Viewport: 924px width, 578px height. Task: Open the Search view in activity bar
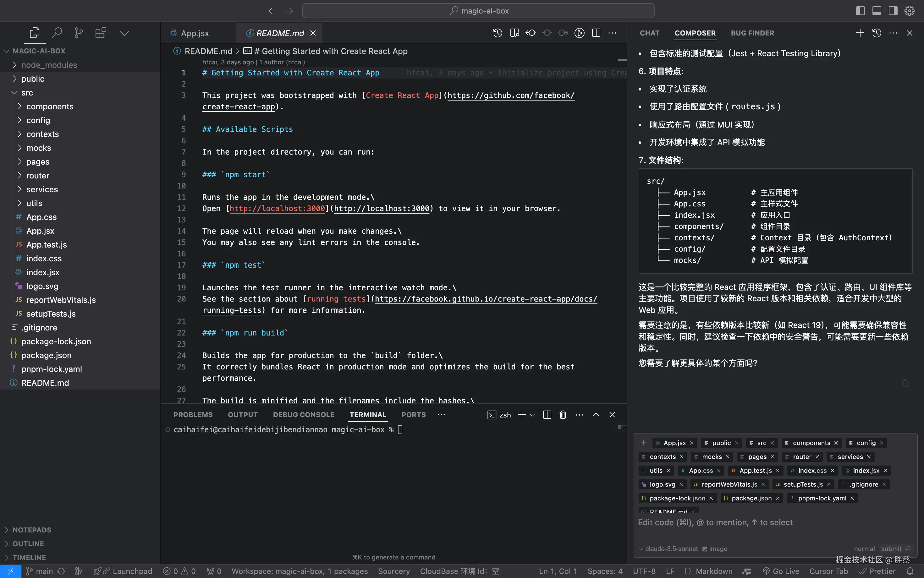click(x=57, y=33)
